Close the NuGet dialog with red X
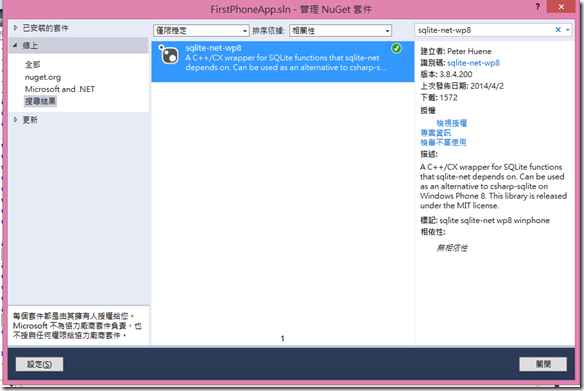584x391 pixels. pos(561,7)
